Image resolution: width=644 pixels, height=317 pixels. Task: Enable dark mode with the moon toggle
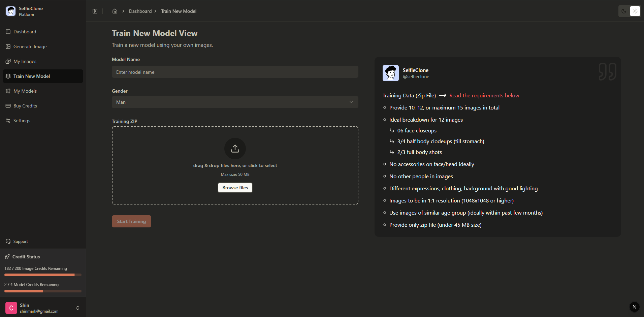(623, 11)
